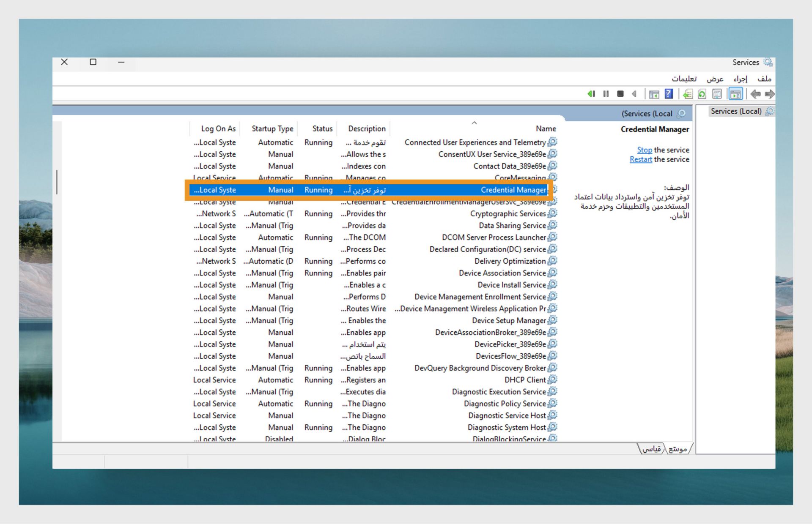Screen dimensions: 812x524
Task: Sort services by the Name column header
Action: pyautogui.click(x=545, y=128)
